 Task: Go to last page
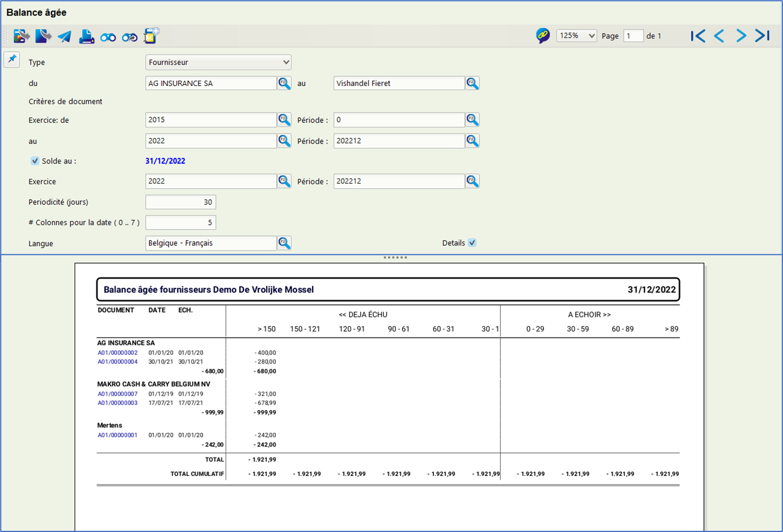pyautogui.click(x=762, y=36)
